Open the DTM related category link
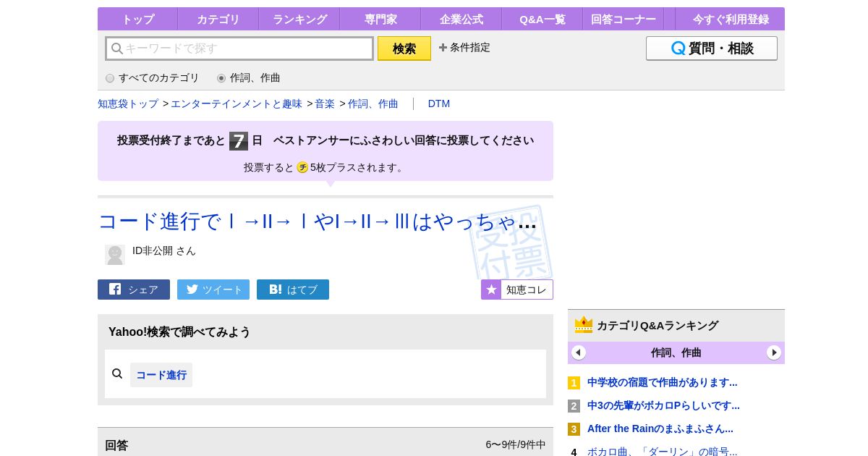This screenshot has height=456, width=868. (x=439, y=104)
